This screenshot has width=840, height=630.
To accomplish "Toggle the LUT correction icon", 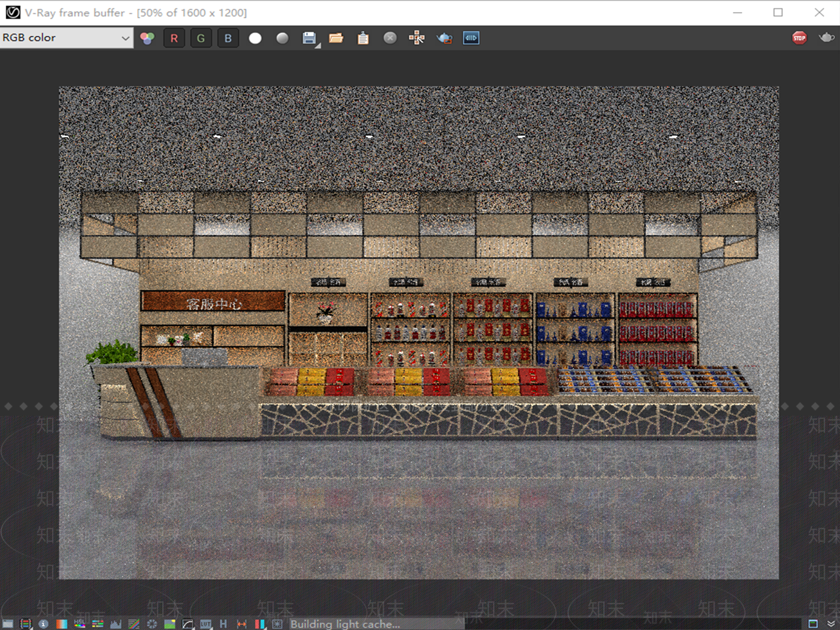I will (x=206, y=624).
